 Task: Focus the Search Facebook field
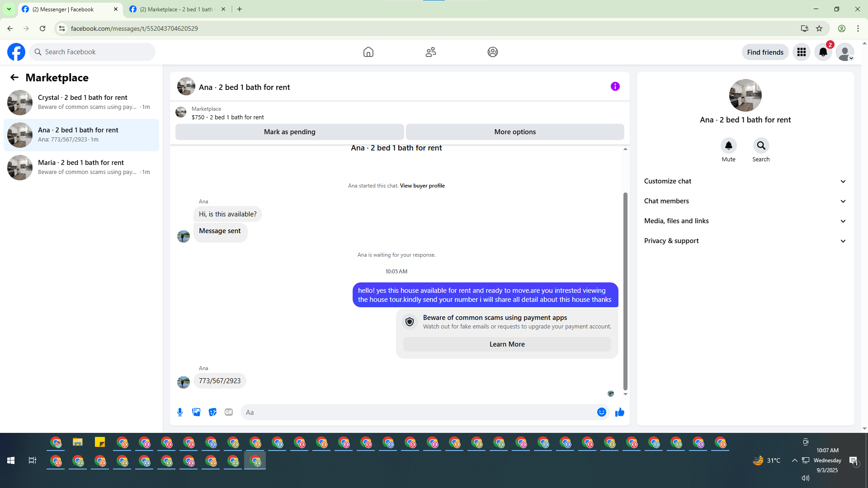click(93, 52)
